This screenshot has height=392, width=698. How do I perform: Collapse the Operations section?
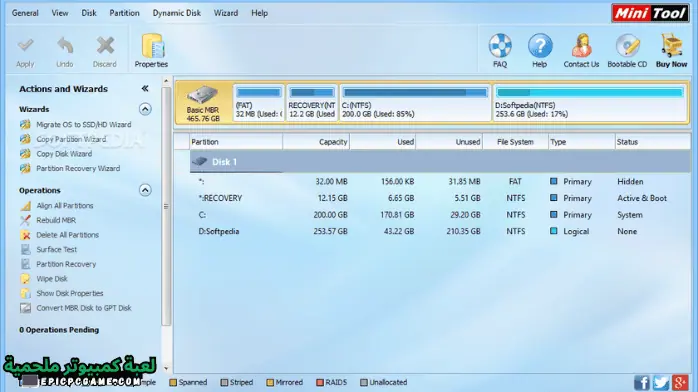(x=145, y=190)
